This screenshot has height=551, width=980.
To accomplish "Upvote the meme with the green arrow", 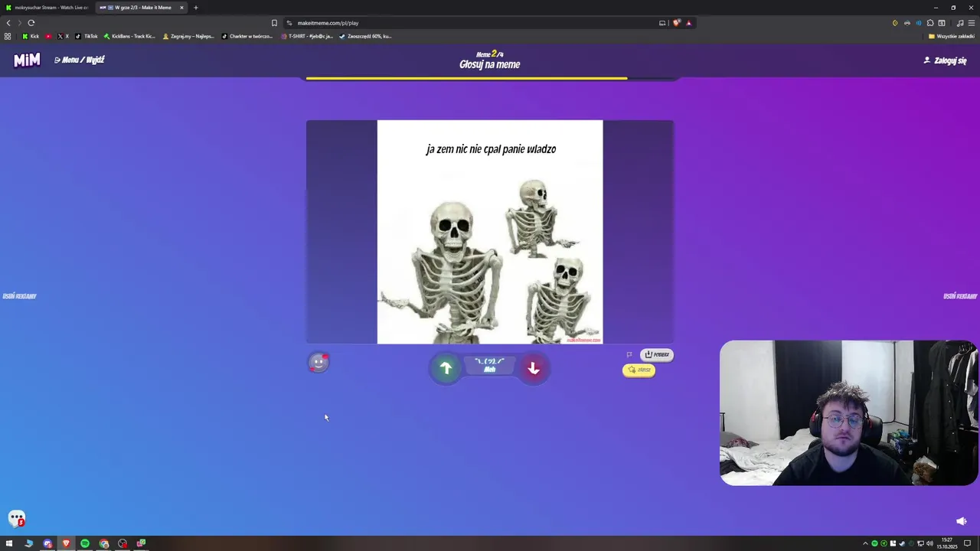I will click(446, 369).
